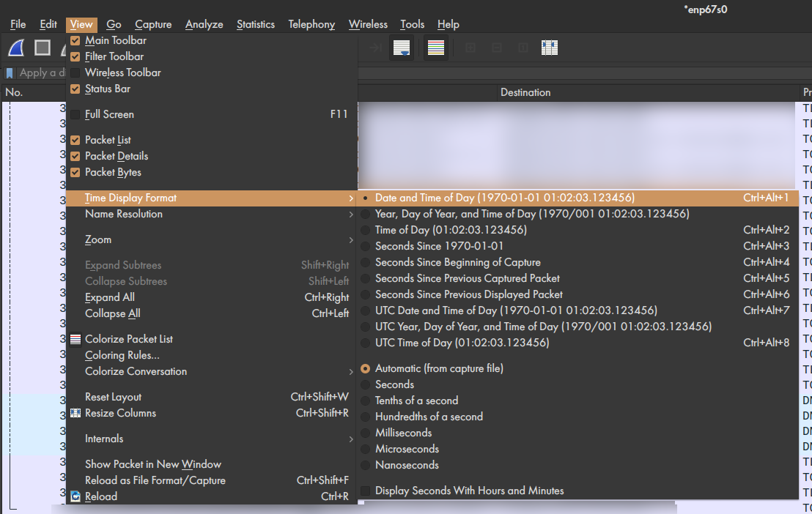This screenshot has width=812, height=514.
Task: Toggle auto-scroll during live capture icon
Action: (x=402, y=48)
